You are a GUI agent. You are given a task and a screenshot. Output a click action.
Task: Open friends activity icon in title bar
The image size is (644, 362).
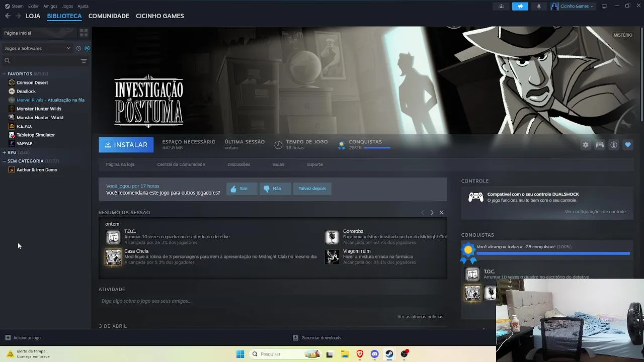[x=501, y=6]
